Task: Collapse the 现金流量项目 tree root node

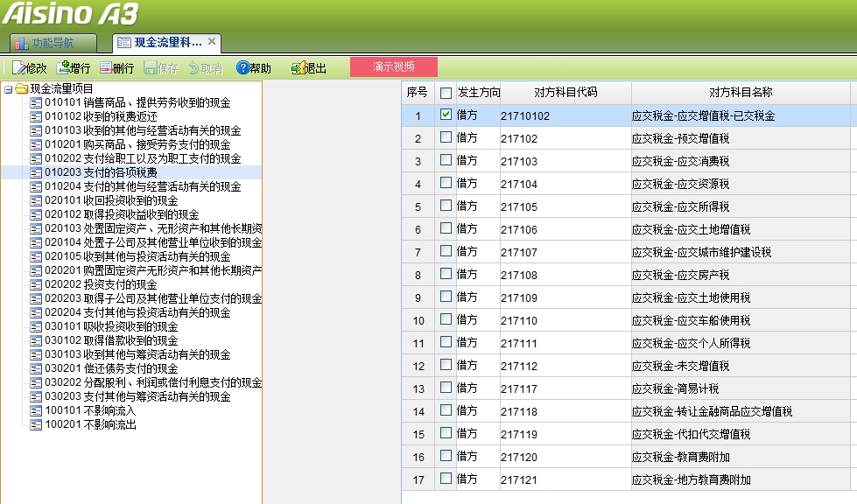Action: pos(8,88)
